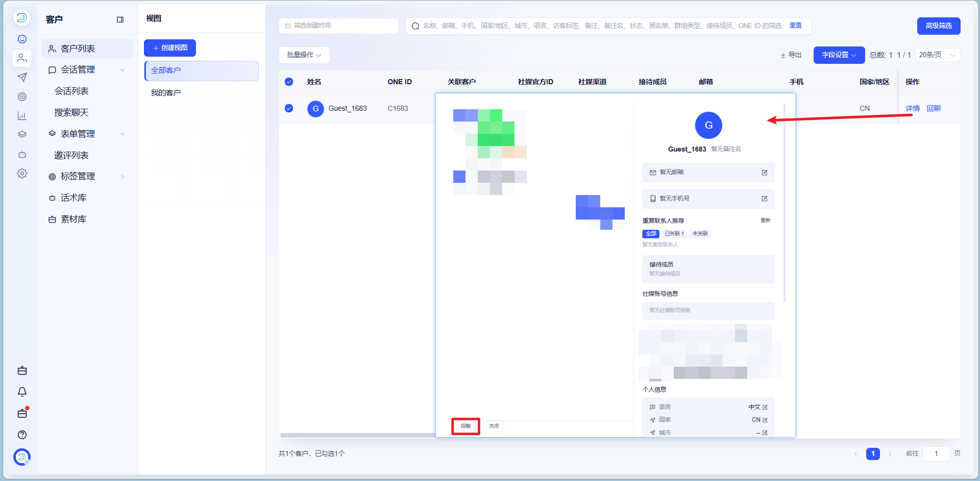Edit the 城市 city value icon
Screen dimensions: 980x481
point(765,432)
